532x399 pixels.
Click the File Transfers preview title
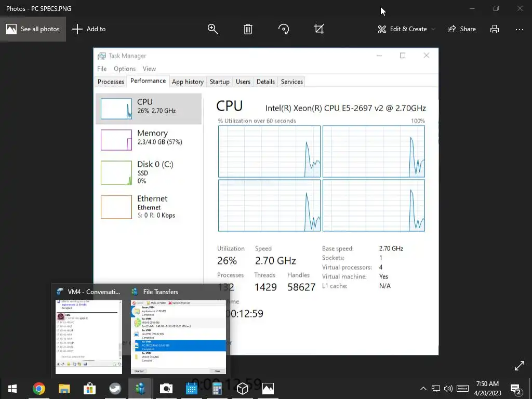tap(161, 292)
